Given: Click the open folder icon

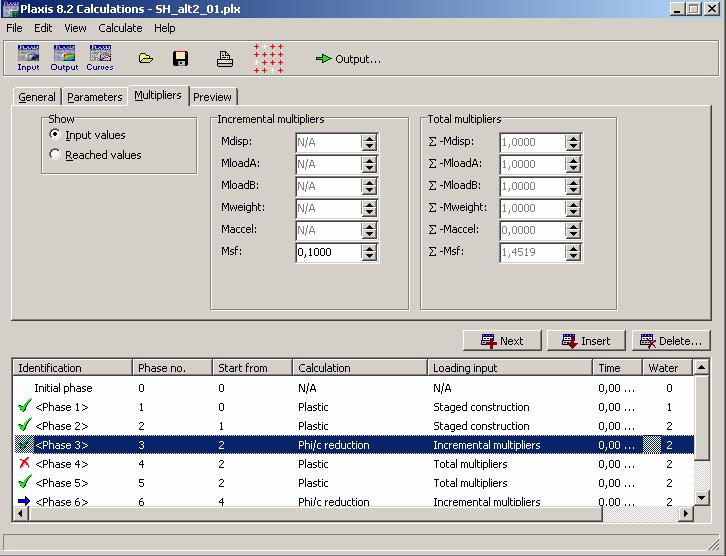Looking at the screenshot, I should coord(145,58).
